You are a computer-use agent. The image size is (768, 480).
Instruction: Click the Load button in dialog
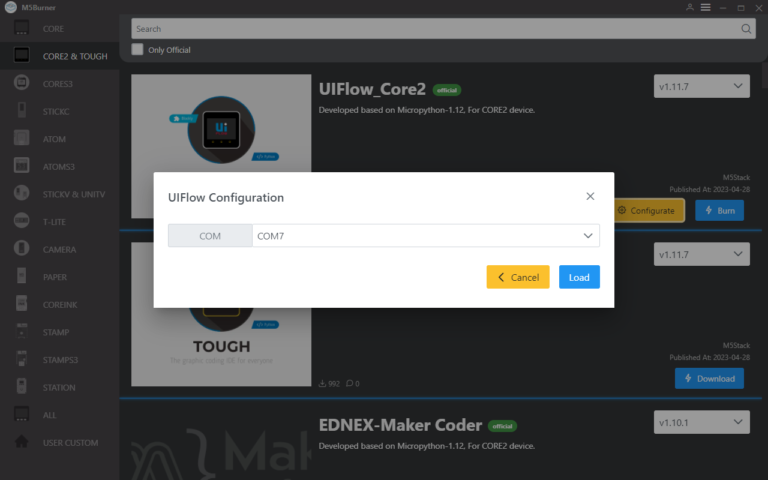pos(579,277)
